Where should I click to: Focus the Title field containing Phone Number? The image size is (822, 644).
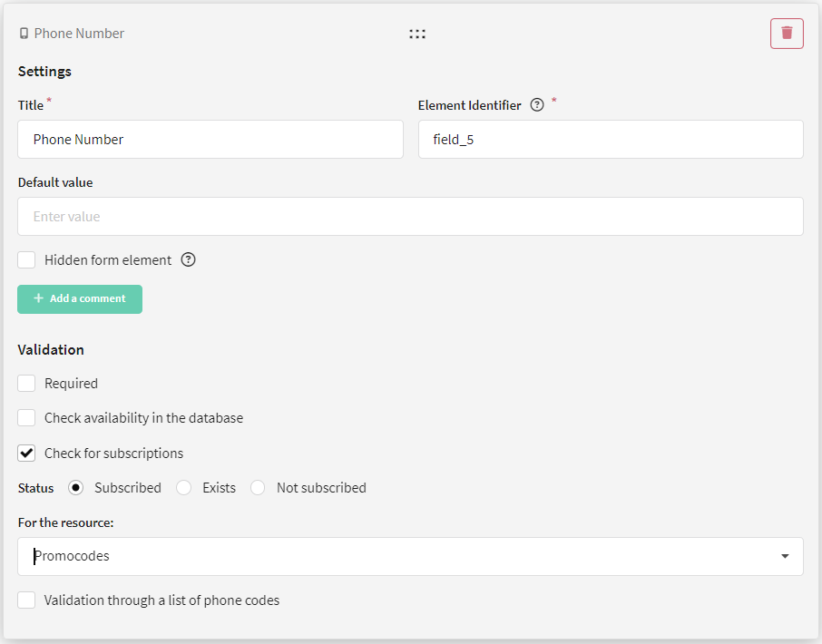click(x=210, y=140)
